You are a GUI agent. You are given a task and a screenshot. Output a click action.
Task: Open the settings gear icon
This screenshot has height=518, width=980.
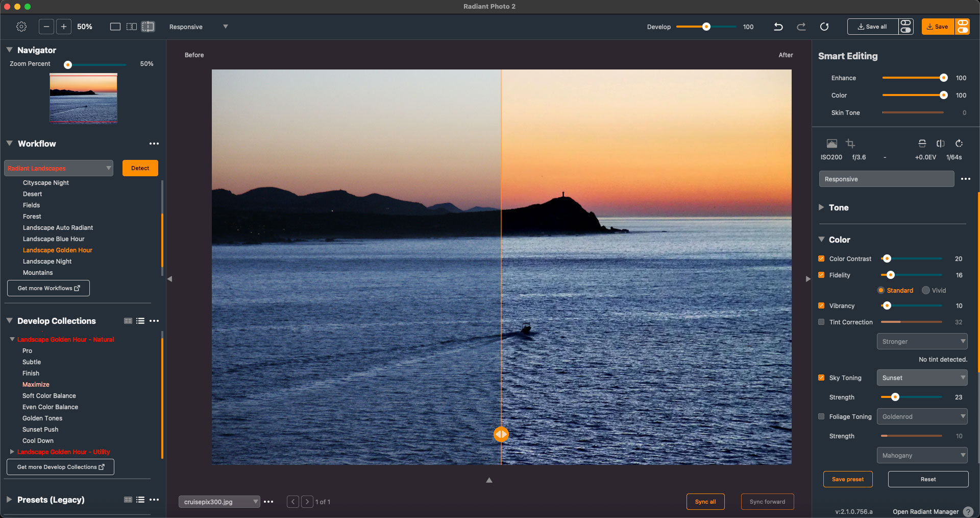21,27
